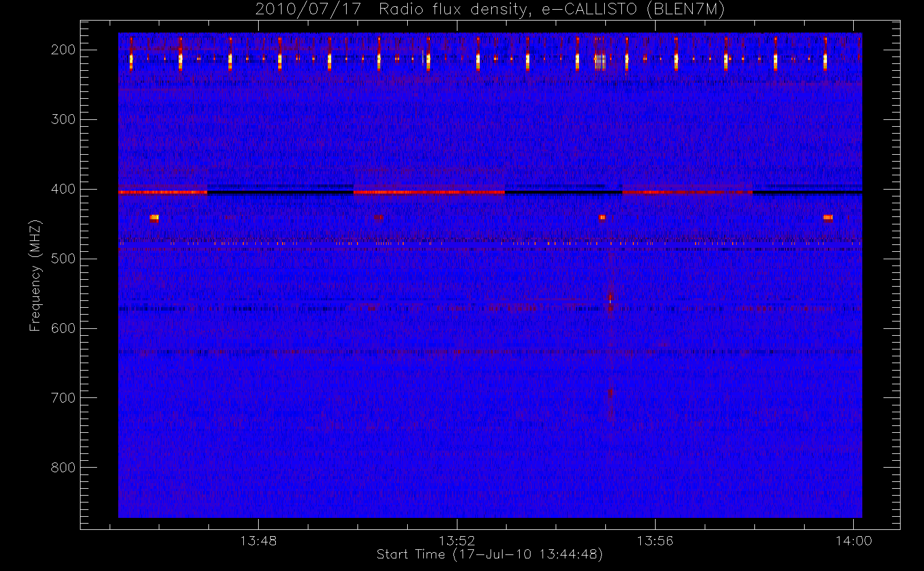Click the 13:56 time tick label
924x571 pixels.
[x=655, y=540]
